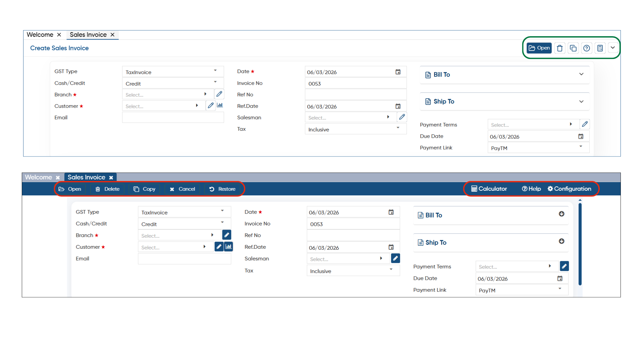Click the Open button in upper panel
This screenshot has height=362, width=644.
(539, 48)
